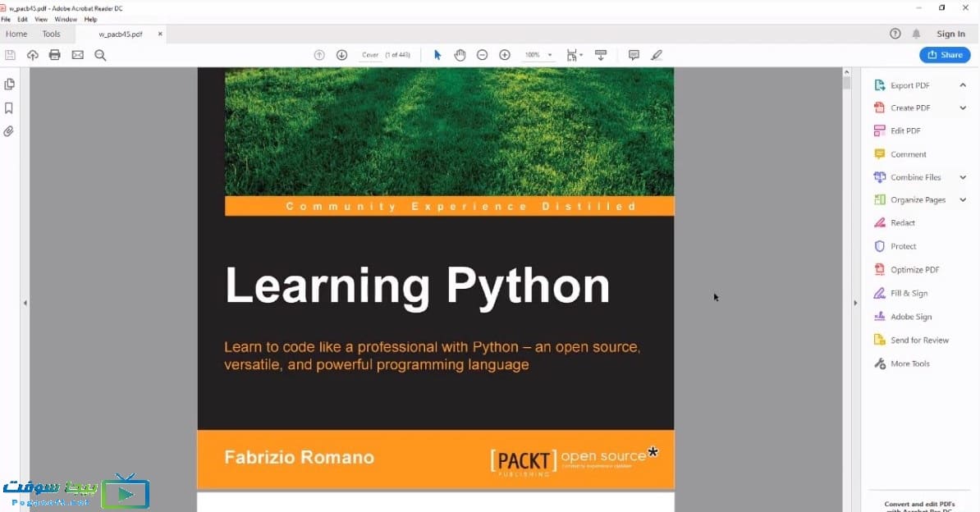Go to previous page arrow icon
The width and height of the screenshot is (980, 512).
[x=319, y=55]
